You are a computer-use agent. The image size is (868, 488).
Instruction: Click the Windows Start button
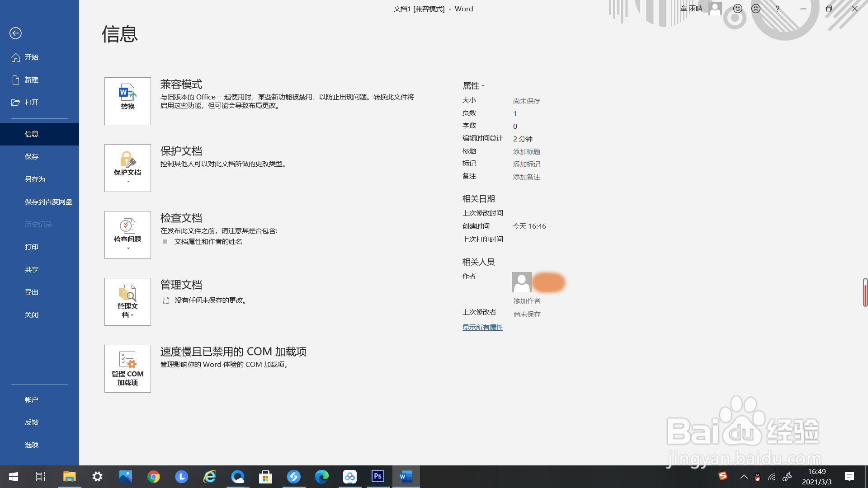pyautogui.click(x=13, y=477)
